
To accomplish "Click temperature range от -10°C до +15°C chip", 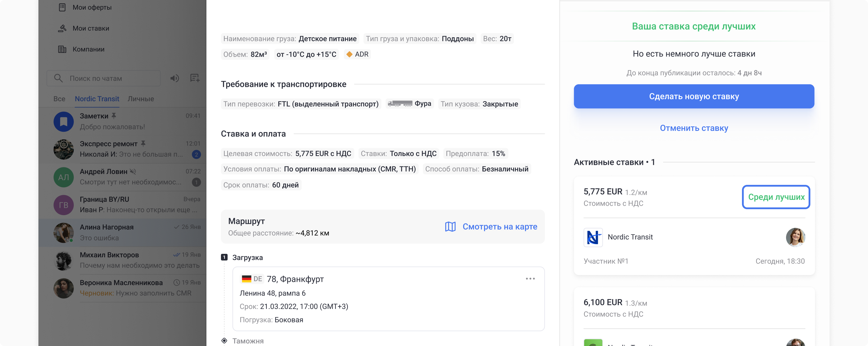I will click(306, 54).
